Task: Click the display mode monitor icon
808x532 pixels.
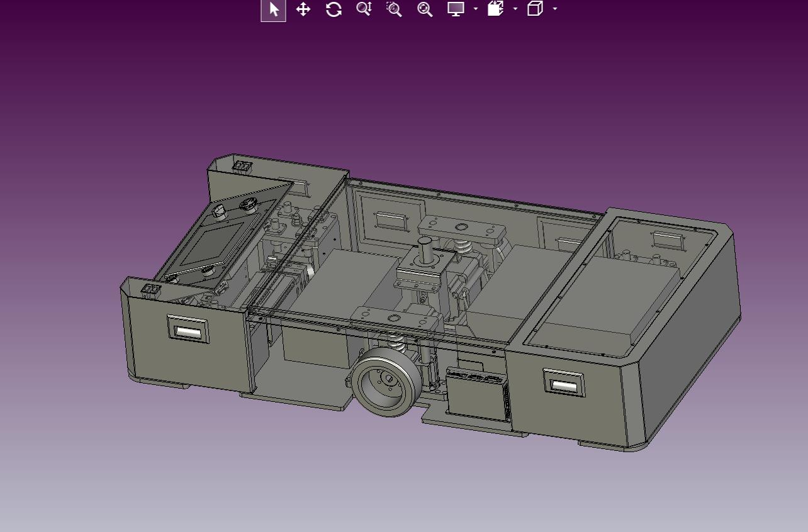Action: point(456,9)
